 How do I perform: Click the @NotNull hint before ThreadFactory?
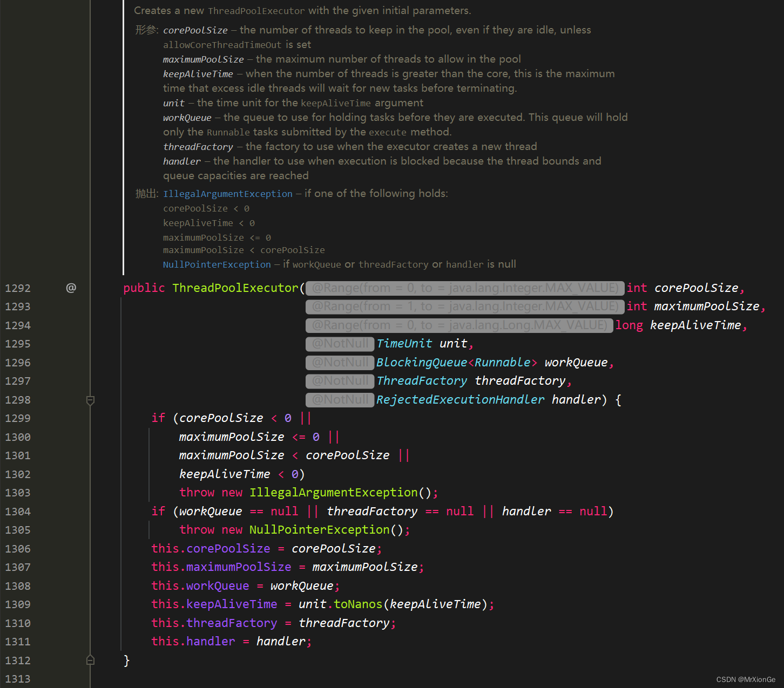[x=340, y=381]
